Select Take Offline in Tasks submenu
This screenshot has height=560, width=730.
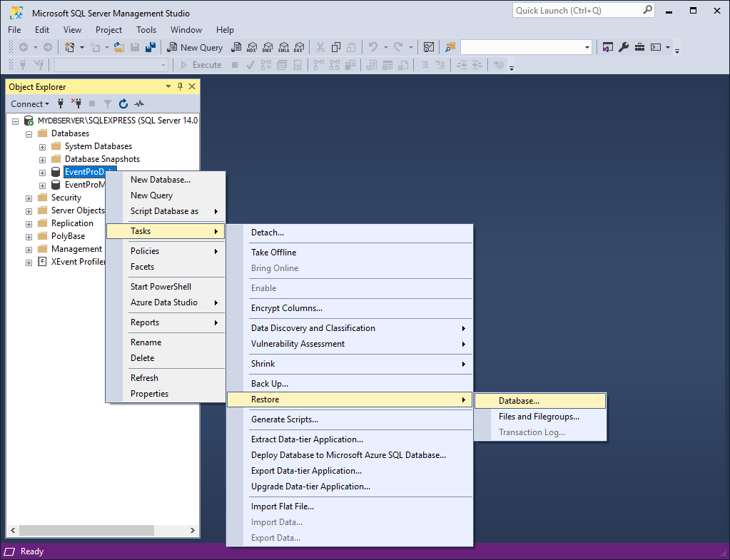350,253
